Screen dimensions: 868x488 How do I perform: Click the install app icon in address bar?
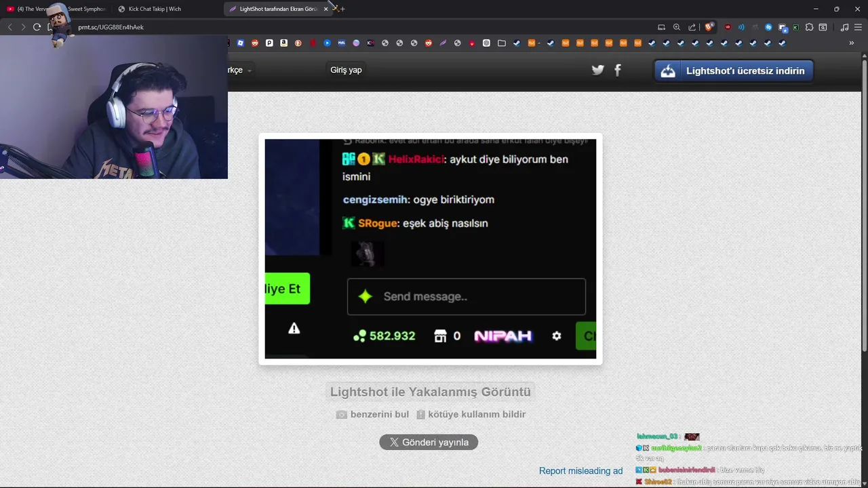pos(661,27)
